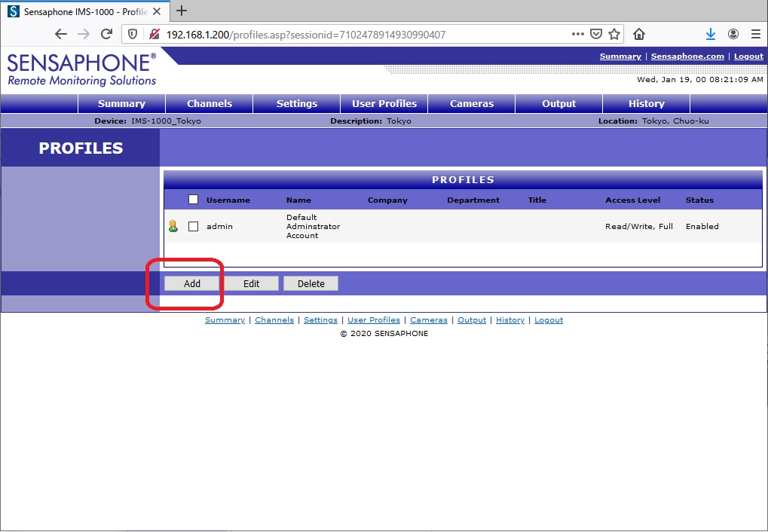Screen dimensions: 768x532
Task: Click the Title column header
Action: [x=537, y=200]
